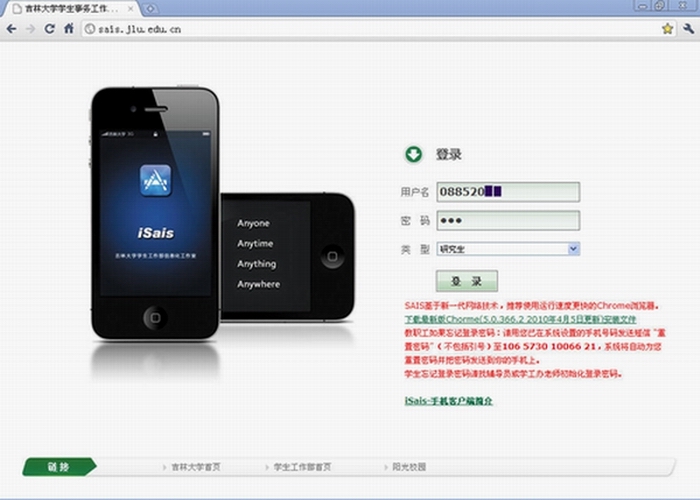The image size is (700, 500).
Task: Open the Chrome wrench settings menu
Action: click(x=688, y=29)
